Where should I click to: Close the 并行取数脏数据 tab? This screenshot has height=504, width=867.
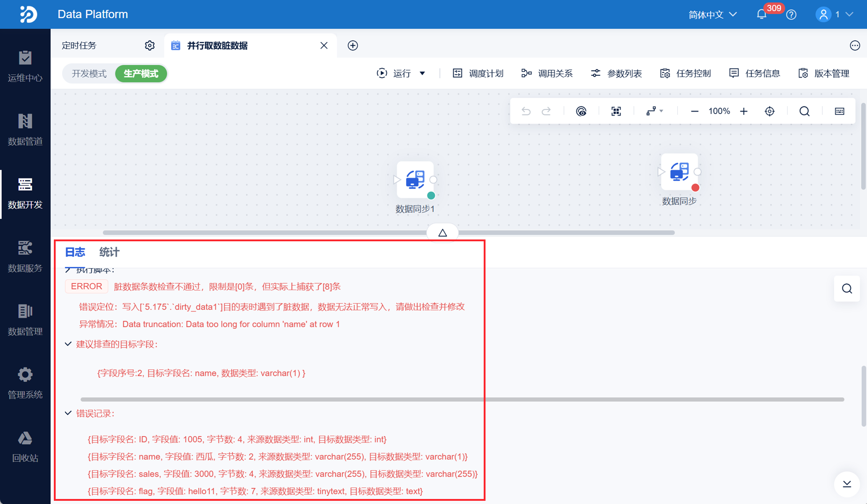point(324,46)
